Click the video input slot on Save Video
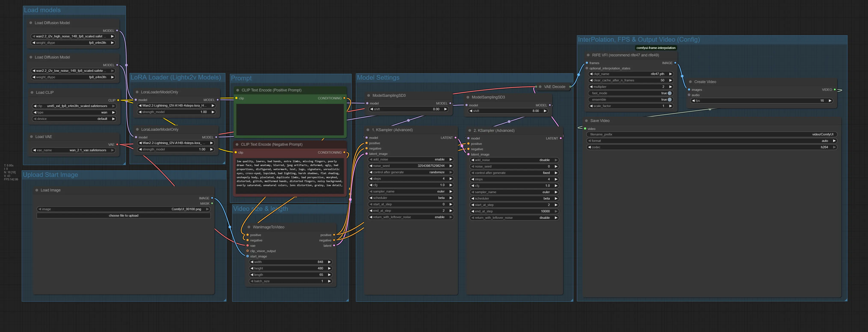Screen dimensions: 868x332 click(x=585, y=129)
